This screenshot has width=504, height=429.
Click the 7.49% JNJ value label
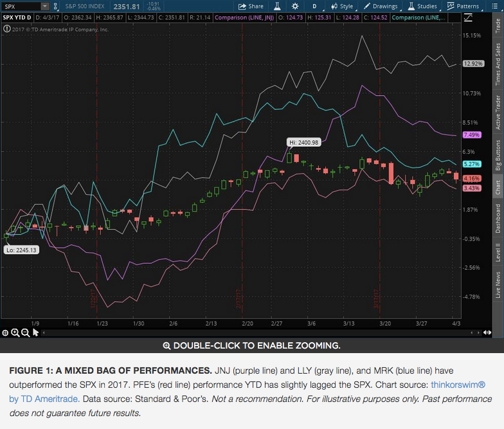pyautogui.click(x=472, y=135)
